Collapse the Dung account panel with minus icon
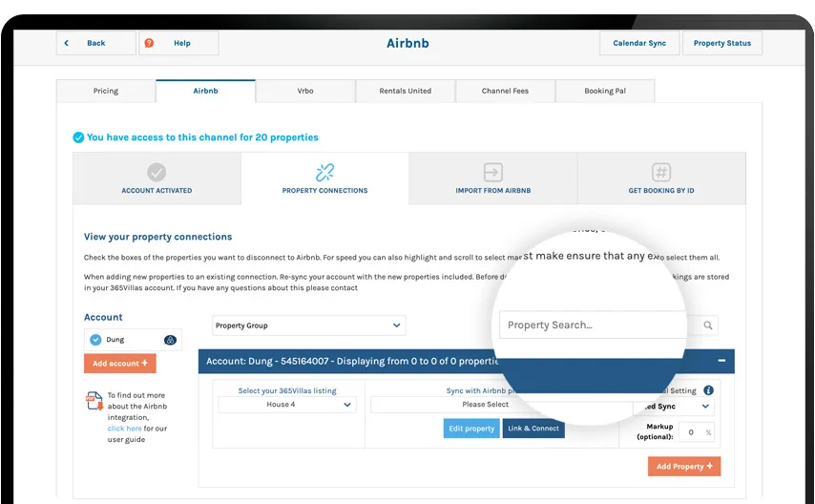Image resolution: width=815 pixels, height=504 pixels. coord(721,361)
